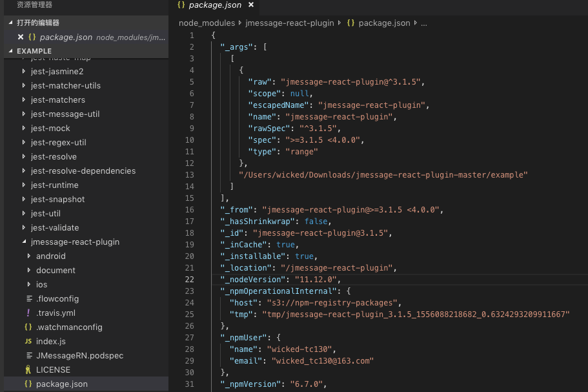Click the JS icon of index.js
The width and height of the screenshot is (588, 392).
(x=28, y=342)
